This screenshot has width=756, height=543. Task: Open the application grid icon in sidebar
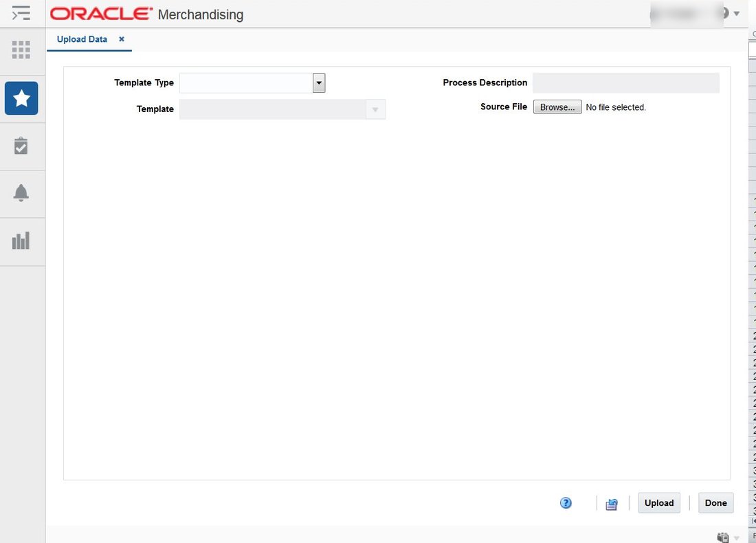(x=21, y=49)
